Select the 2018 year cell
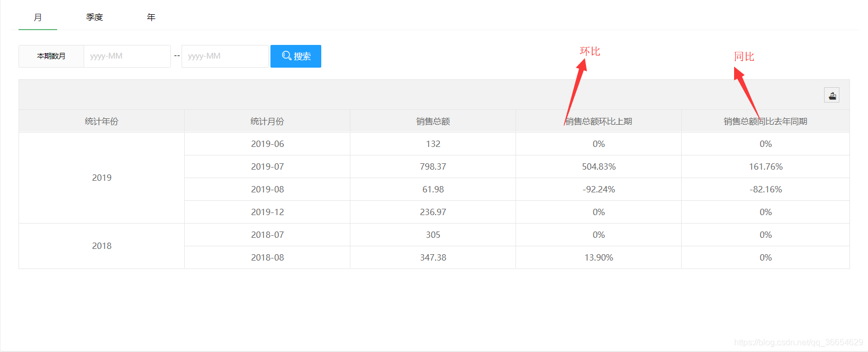The image size is (868, 352). tap(102, 246)
